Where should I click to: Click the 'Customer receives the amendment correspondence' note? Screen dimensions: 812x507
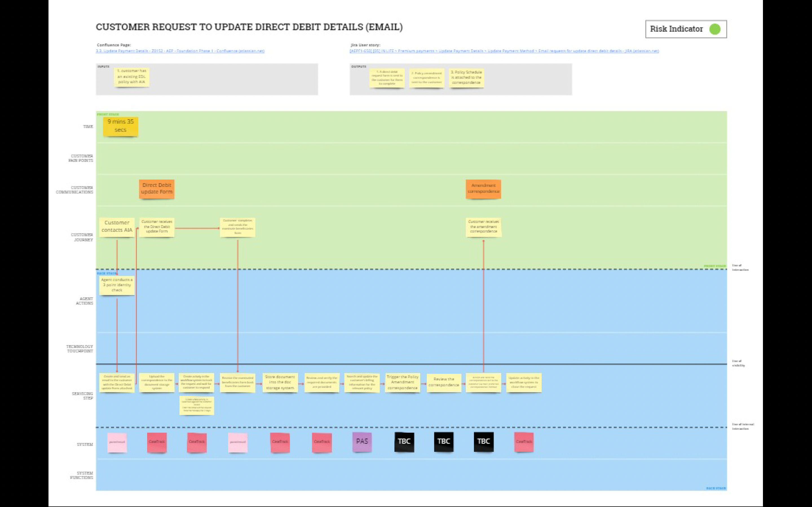[483, 227]
